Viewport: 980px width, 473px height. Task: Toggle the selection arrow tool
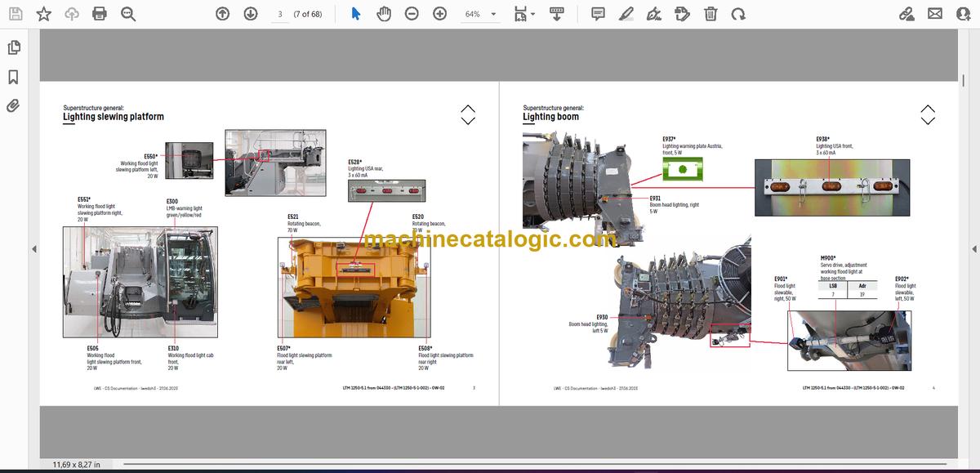point(356,14)
